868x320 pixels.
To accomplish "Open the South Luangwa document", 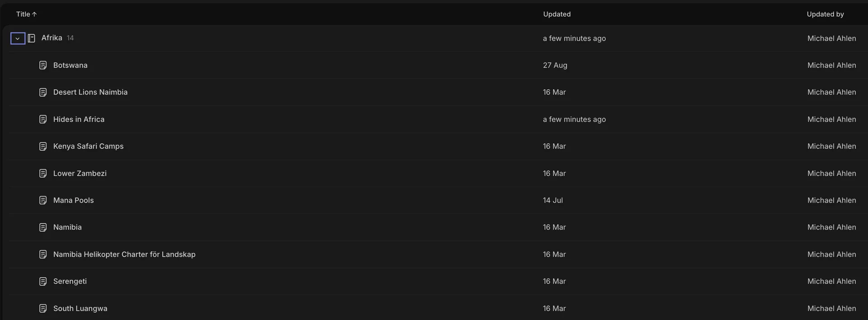I will click(x=80, y=308).
